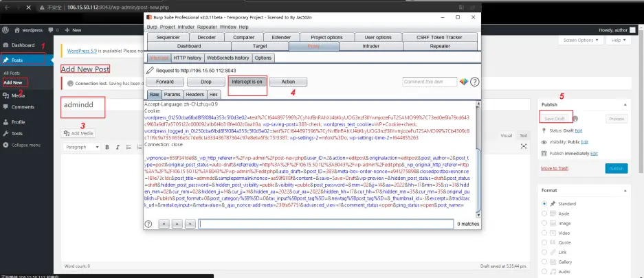Open Posts pin icon in sidebar

(x=5, y=60)
